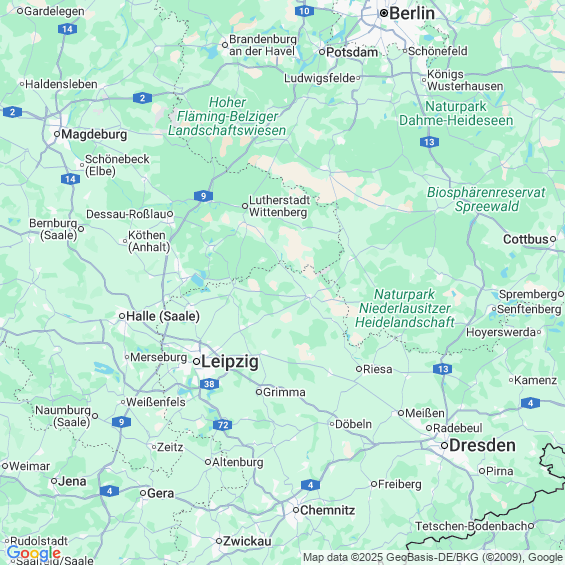The height and width of the screenshot is (565, 565).
Task: Select the Biosphärenreservat Spreewald label
Action: coord(486,199)
